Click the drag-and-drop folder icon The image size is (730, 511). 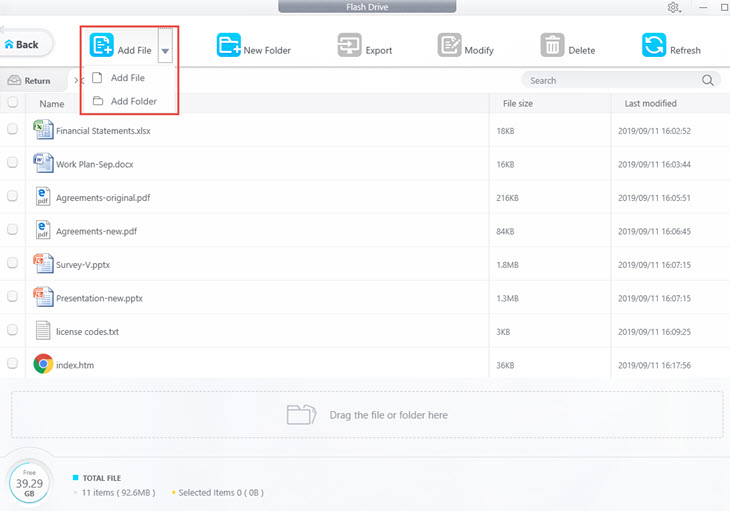tap(301, 414)
